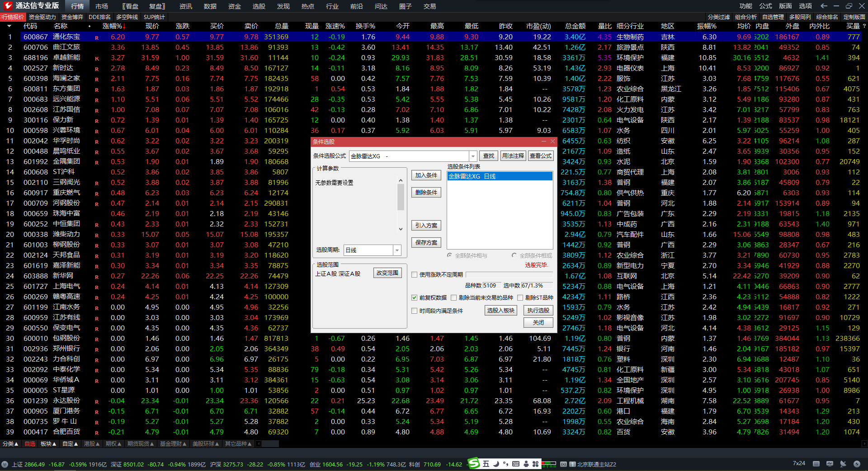Check the 时间段内满足条件 option
Viewport: 868px width, 471px height.
tap(414, 311)
